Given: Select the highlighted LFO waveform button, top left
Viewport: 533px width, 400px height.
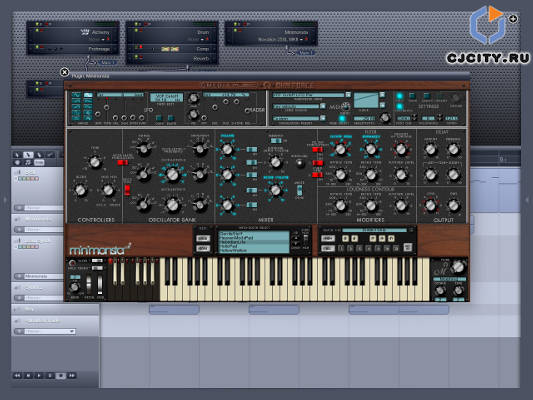Looking at the screenshot, I should coord(88,95).
